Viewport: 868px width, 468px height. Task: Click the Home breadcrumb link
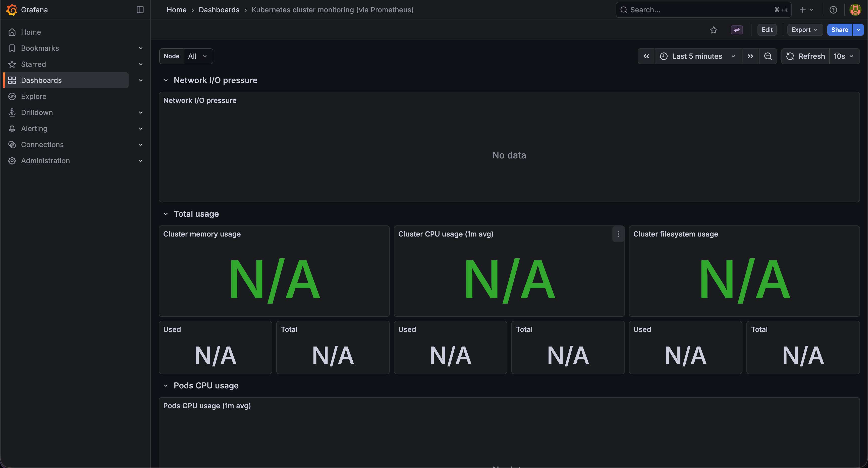pyautogui.click(x=177, y=10)
